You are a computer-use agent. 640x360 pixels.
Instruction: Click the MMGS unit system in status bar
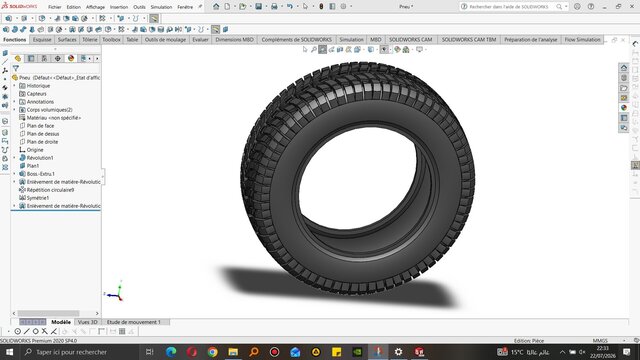pos(600,340)
